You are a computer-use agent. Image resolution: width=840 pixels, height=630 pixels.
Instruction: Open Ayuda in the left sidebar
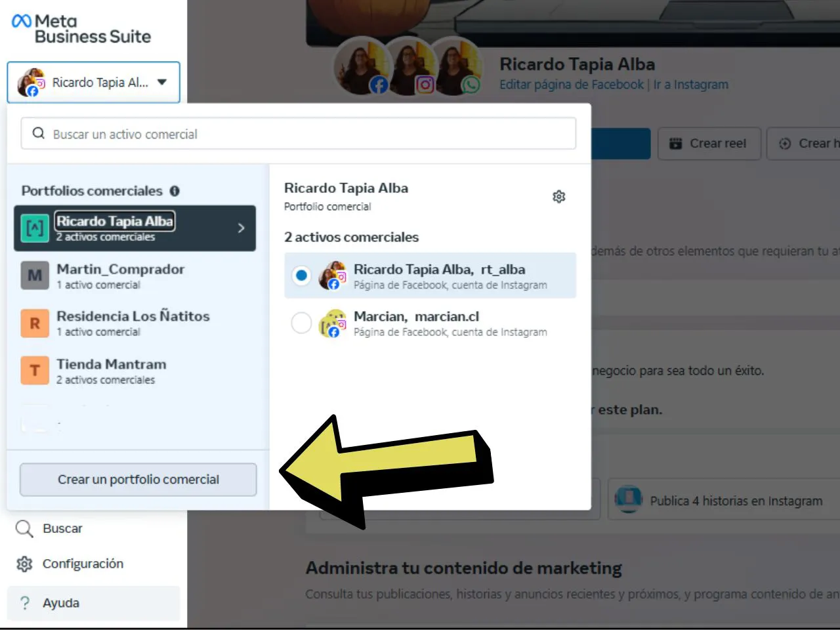point(93,603)
